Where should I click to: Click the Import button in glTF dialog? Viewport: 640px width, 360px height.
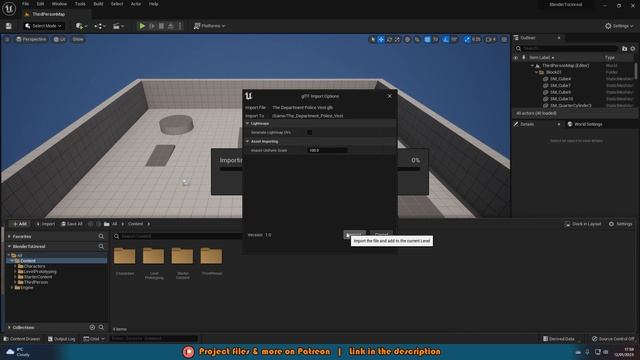coord(354,234)
